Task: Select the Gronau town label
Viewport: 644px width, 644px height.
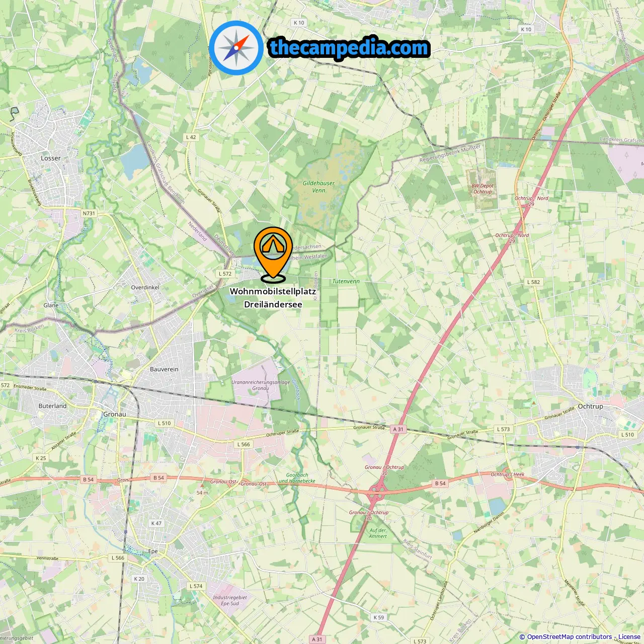Action: tap(115, 414)
